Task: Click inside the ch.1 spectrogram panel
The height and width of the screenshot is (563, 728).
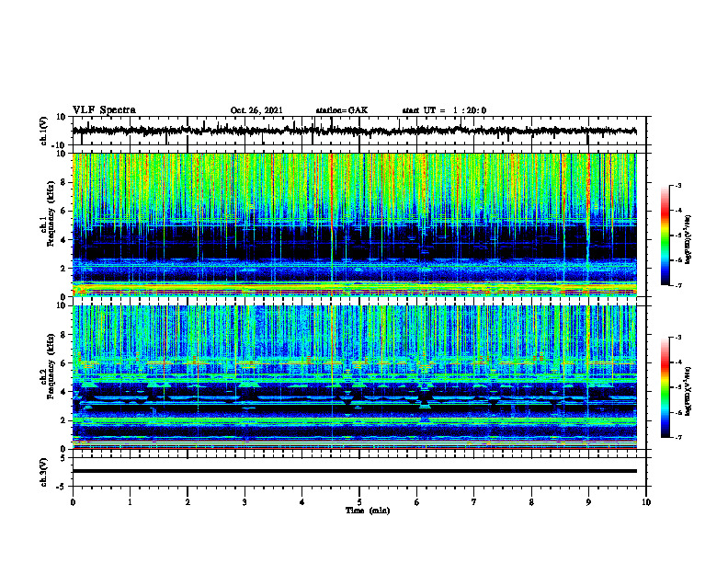Action: [x=355, y=224]
